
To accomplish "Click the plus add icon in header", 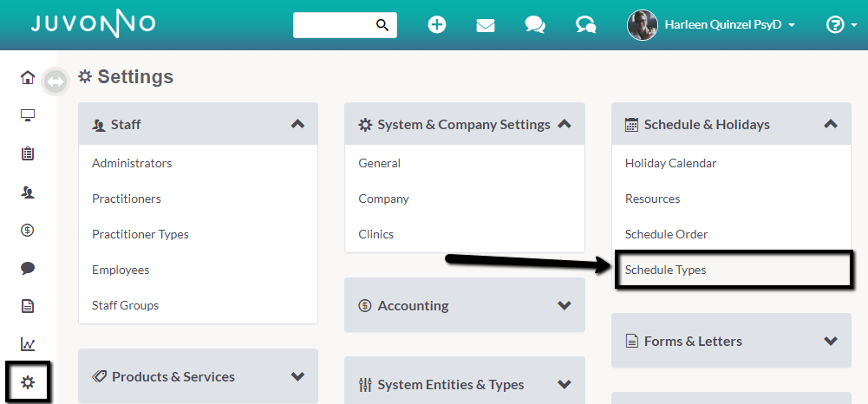I will (x=437, y=25).
